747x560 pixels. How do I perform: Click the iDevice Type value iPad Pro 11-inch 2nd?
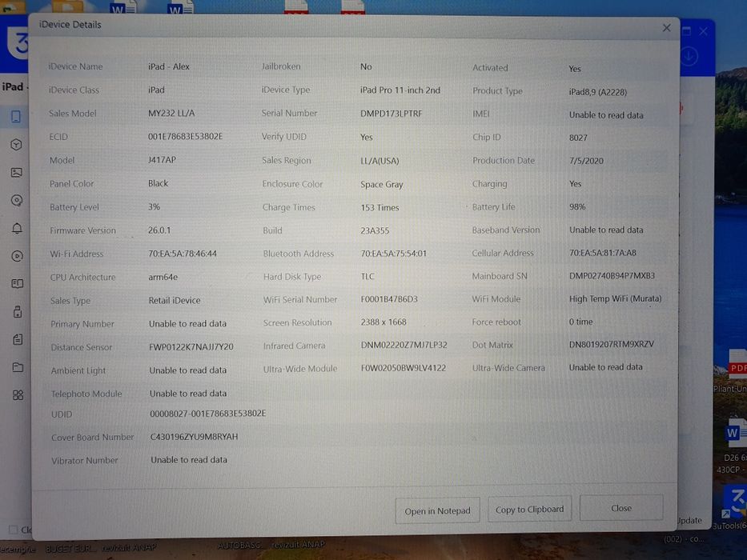400,90
